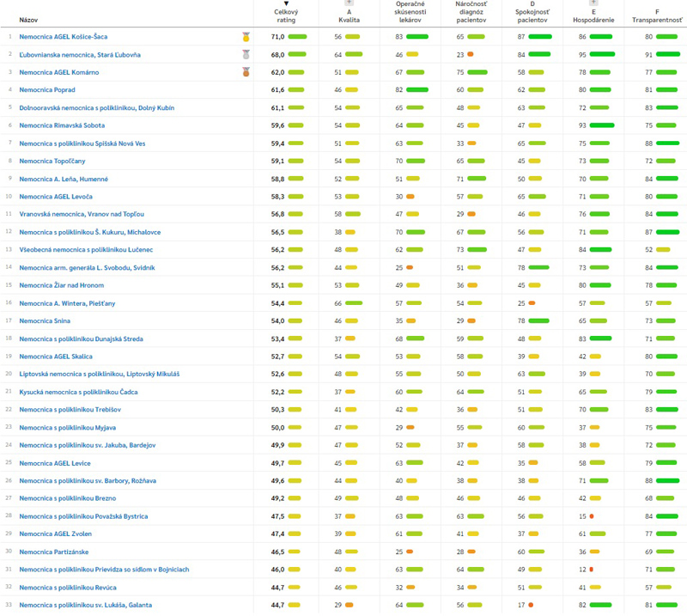Expand the plus button above E Hospodárenie

click(x=593, y=3)
